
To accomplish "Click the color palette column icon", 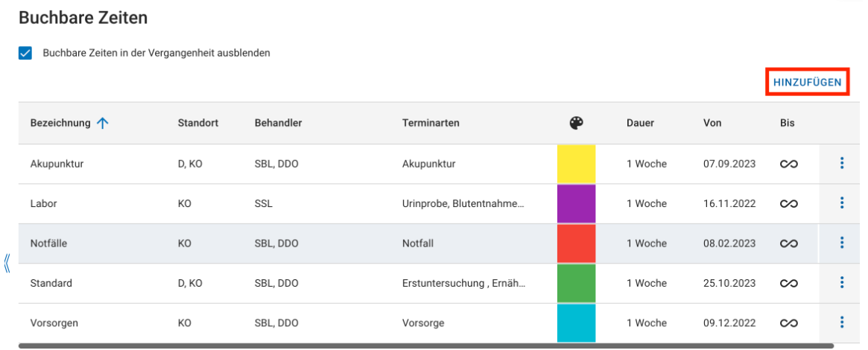I will 576,123.
